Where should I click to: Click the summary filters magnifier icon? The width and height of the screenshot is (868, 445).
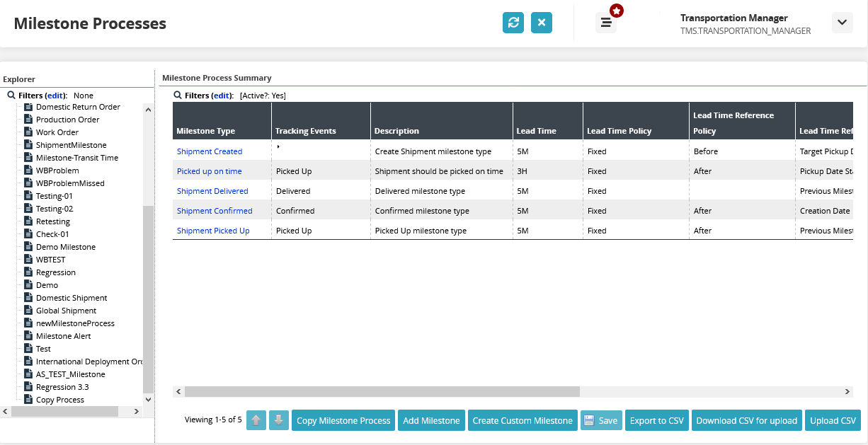(x=178, y=95)
